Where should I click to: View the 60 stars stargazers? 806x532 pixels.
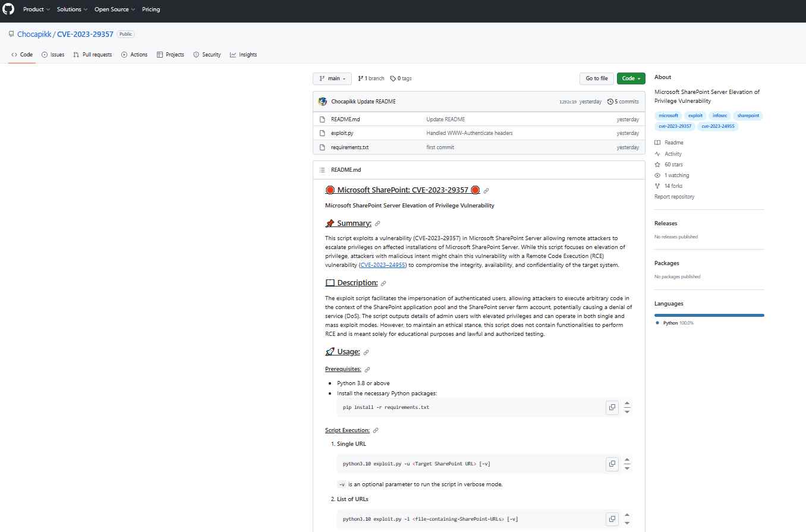(x=669, y=165)
